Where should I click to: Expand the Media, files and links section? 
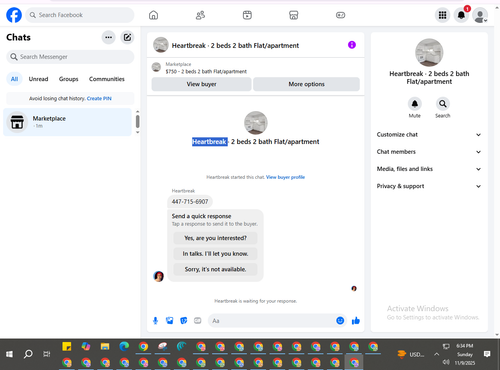(429, 169)
